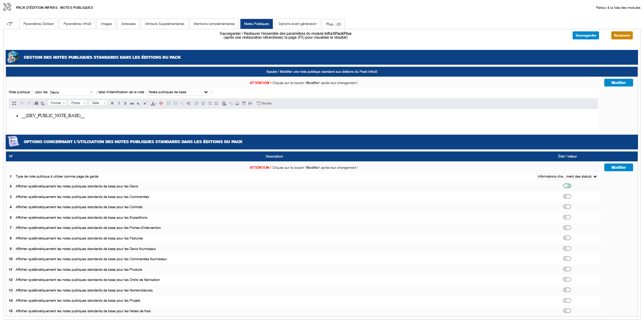Select the Notes Publiques tab
The height and width of the screenshot is (321, 644).
click(x=257, y=24)
